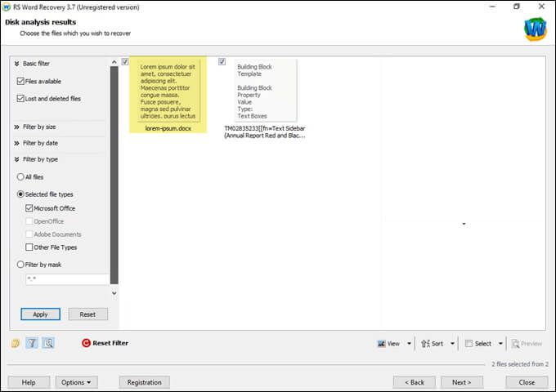Click the filter mask input field
The image size is (556, 392).
[67, 279]
